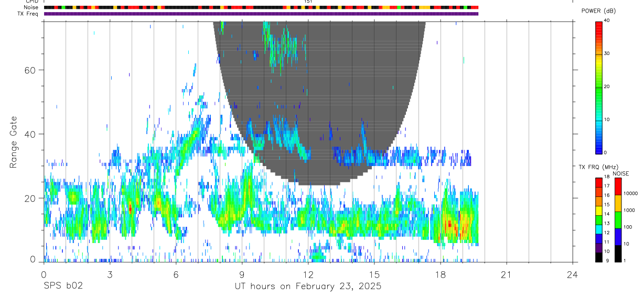Viewport: 644px width, 297px height.
Task: Click the 'SPS b02' radar beam label
Action: point(63,287)
